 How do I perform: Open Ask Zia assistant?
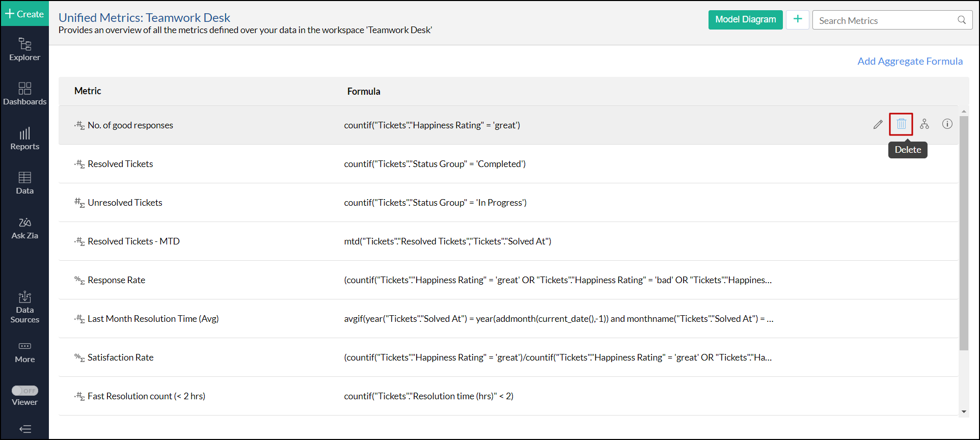coord(24,228)
